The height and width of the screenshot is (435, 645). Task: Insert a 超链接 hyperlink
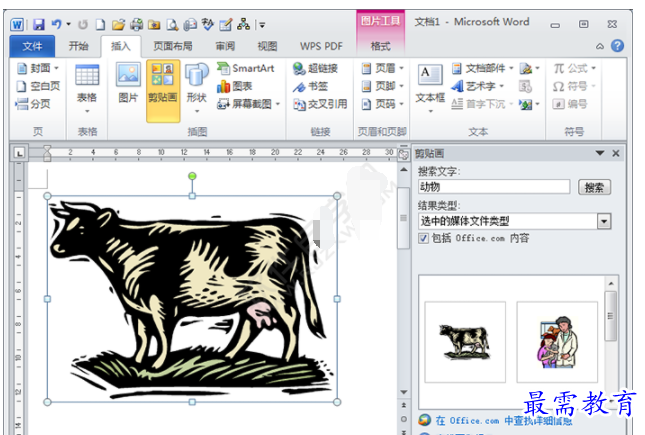(316, 68)
